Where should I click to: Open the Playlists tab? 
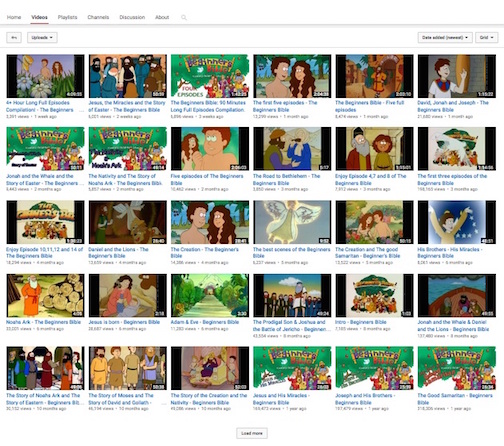(67, 17)
